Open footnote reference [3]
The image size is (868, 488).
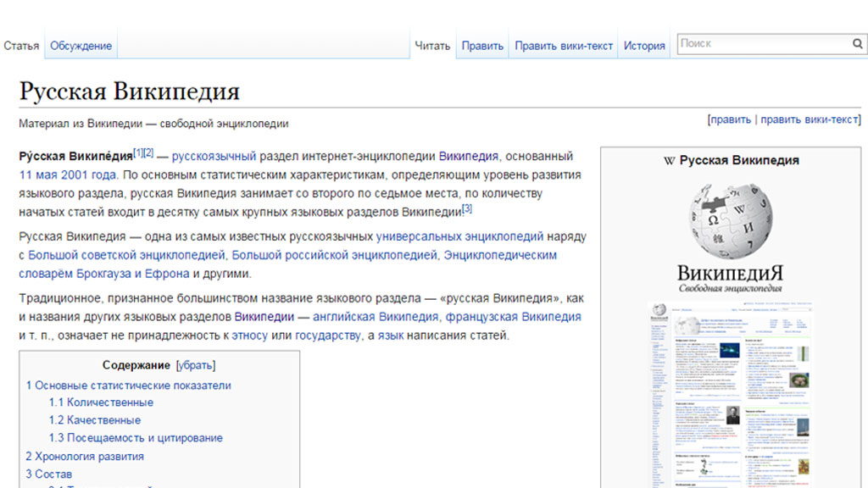(467, 208)
